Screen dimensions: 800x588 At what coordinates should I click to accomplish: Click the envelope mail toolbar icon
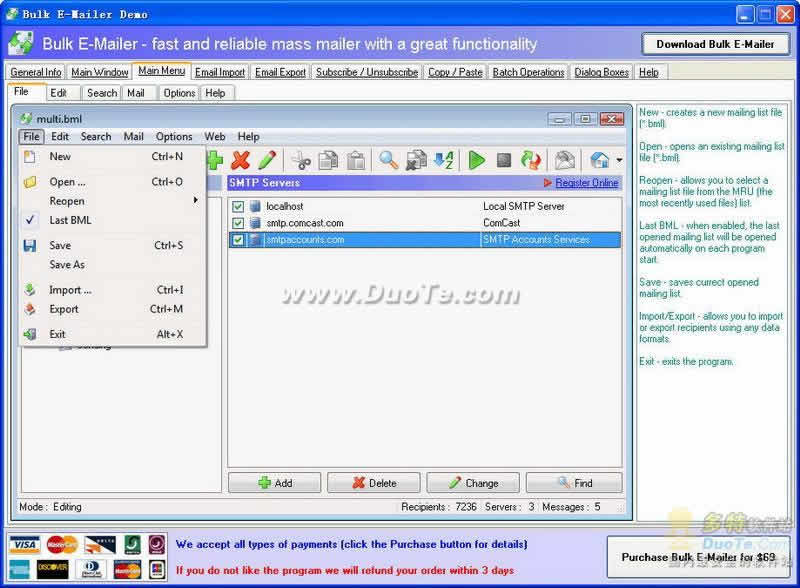click(x=564, y=160)
